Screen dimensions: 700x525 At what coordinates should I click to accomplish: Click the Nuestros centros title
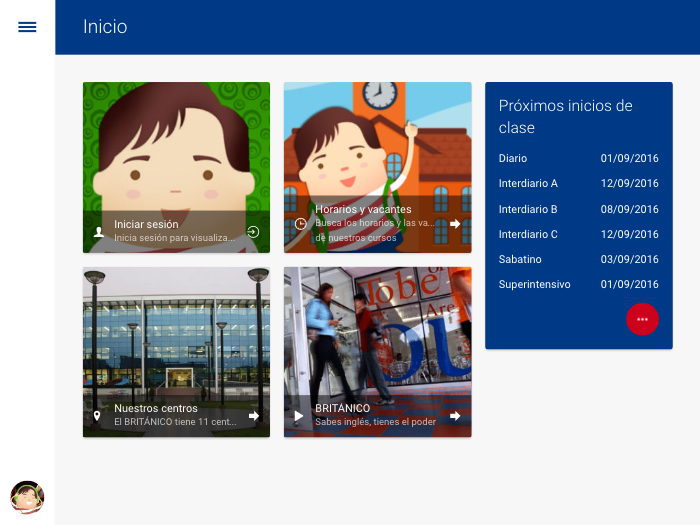(156, 408)
